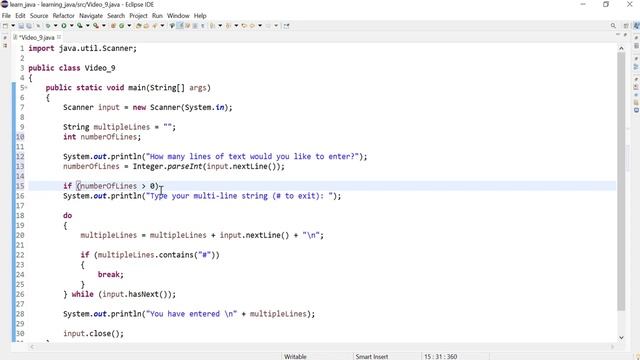The image size is (640, 360).
Task: Click the Open Type toolbar icon
Action: [x=138, y=26]
